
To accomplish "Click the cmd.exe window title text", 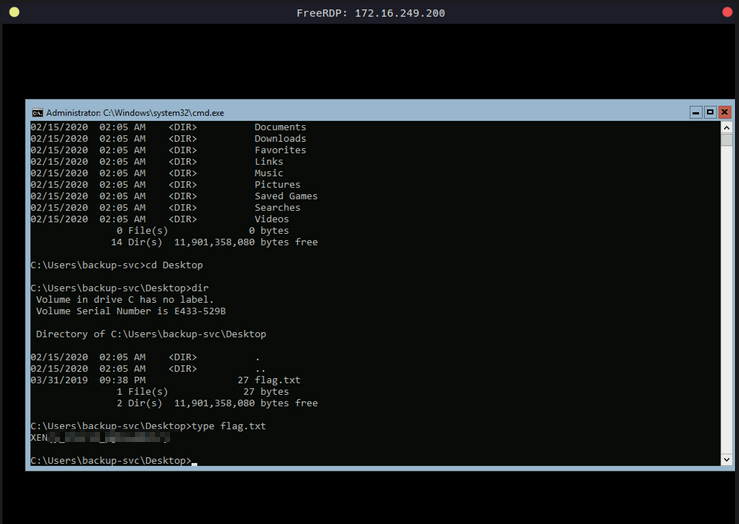I will tap(135, 113).
